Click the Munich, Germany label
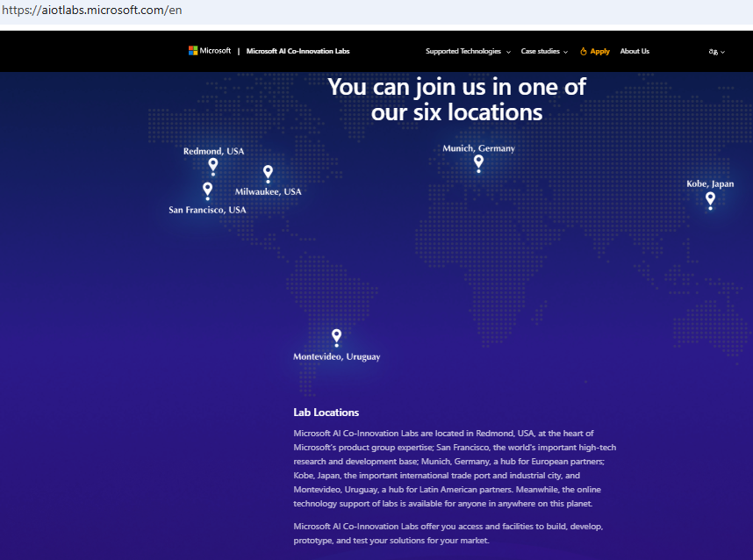Viewport: 753px width, 560px height. (479, 148)
